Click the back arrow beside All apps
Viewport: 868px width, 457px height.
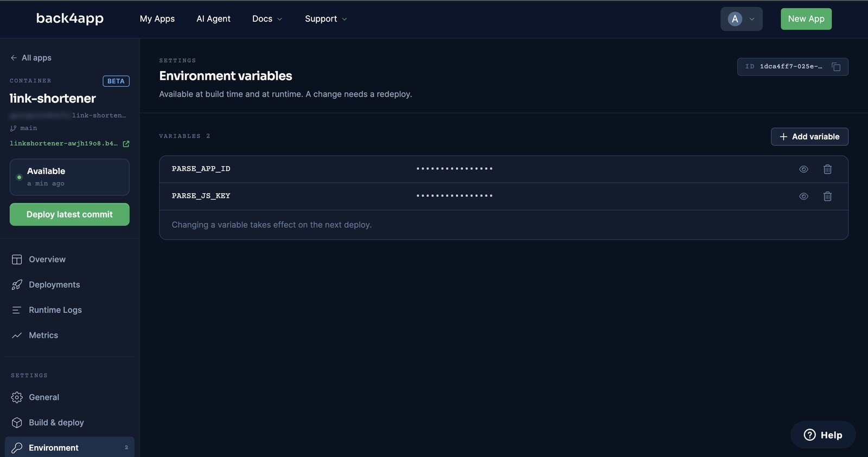pos(14,58)
